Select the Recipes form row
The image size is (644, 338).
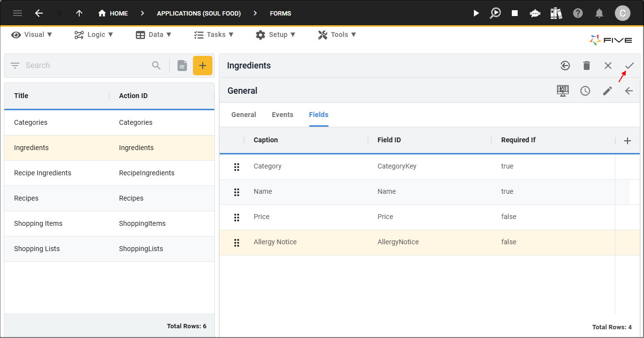(x=109, y=198)
